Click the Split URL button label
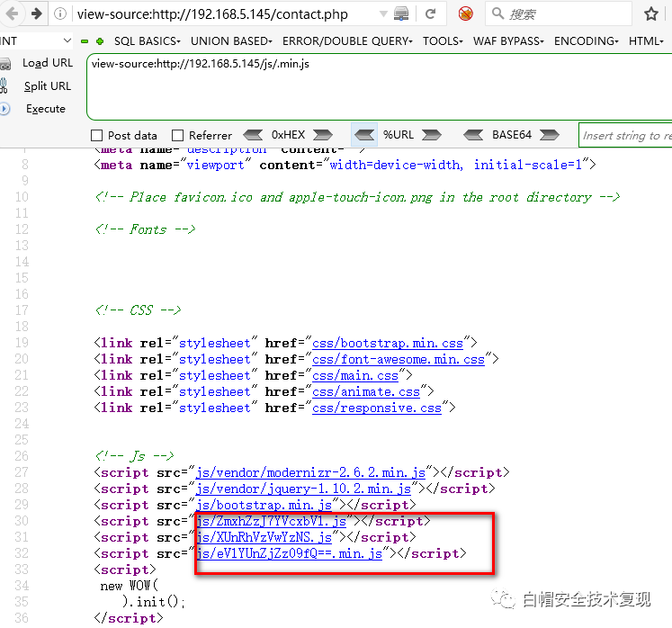Image resolution: width=672 pixels, height=628 pixels. tap(48, 86)
